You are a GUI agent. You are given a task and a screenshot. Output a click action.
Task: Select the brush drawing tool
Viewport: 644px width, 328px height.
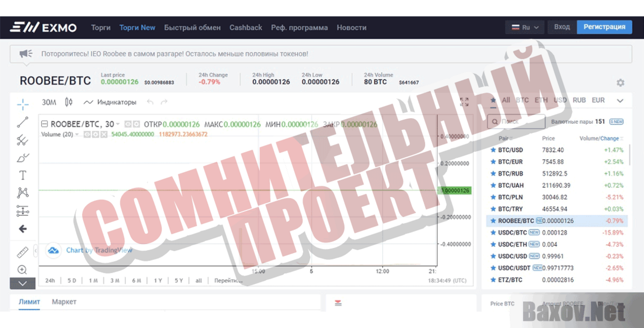point(23,157)
